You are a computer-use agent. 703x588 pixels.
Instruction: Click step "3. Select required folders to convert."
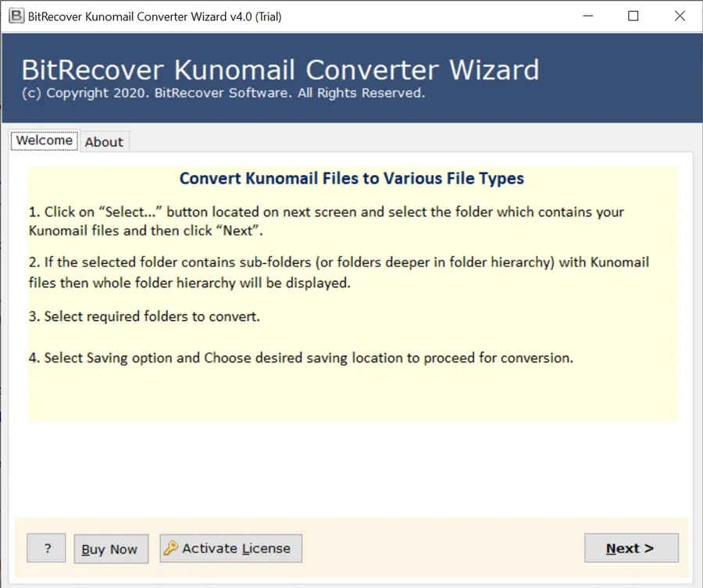pos(145,316)
